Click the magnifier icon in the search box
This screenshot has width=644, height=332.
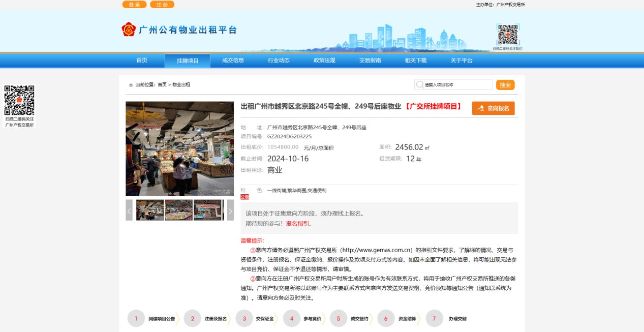point(420,84)
